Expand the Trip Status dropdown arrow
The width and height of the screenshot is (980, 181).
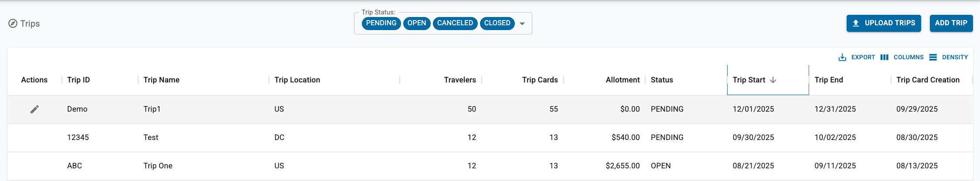point(522,24)
